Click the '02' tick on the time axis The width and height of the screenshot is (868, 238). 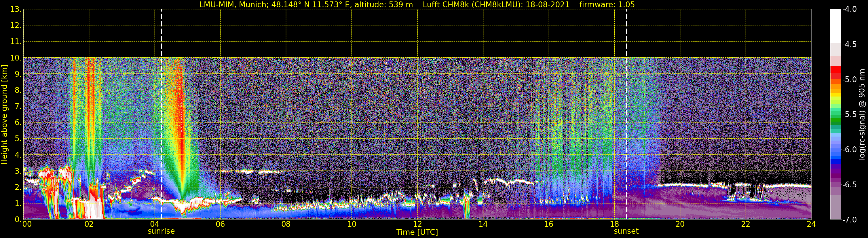pyautogui.click(x=89, y=224)
